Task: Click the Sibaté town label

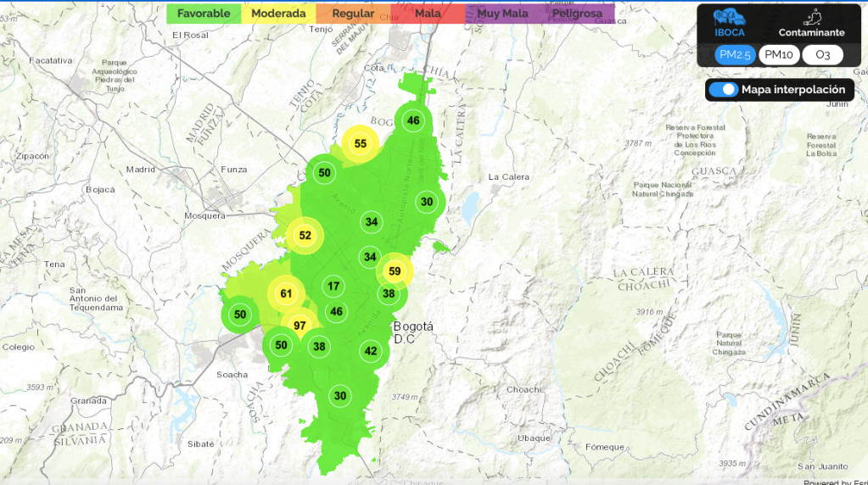Action: tap(201, 444)
